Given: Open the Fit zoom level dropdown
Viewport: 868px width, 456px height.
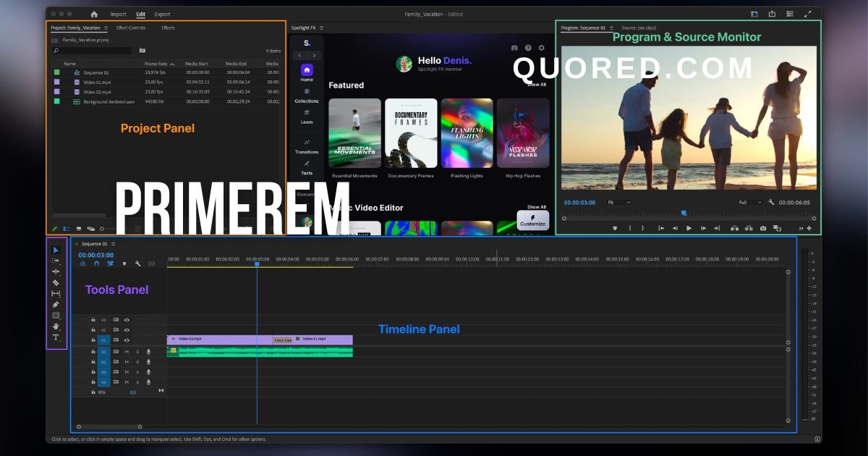Looking at the screenshot, I should [618, 203].
